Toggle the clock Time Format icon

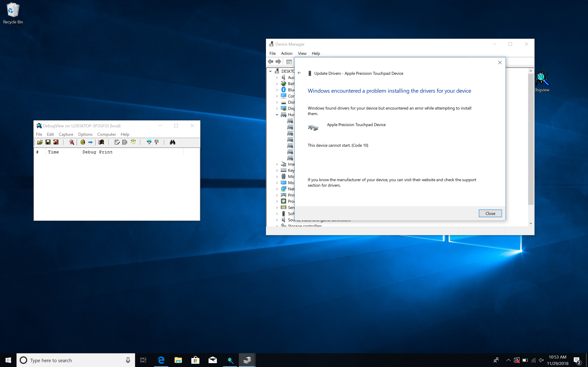(133, 142)
